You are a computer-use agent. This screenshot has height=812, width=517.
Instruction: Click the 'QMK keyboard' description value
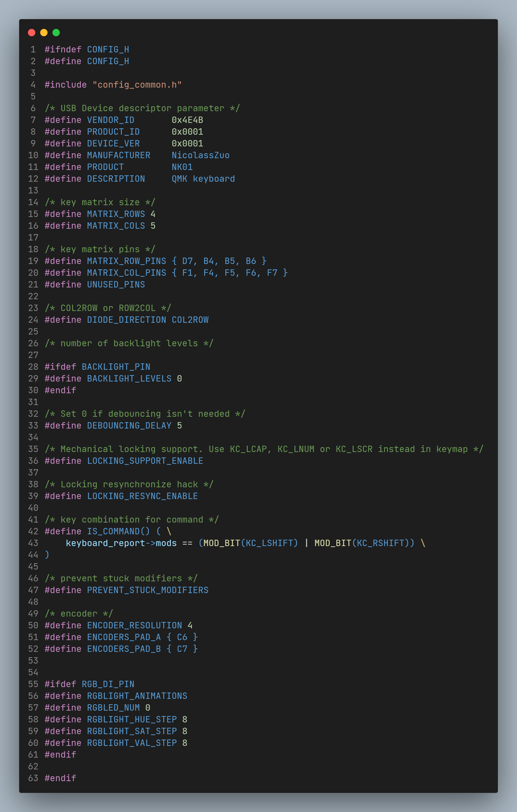point(203,179)
